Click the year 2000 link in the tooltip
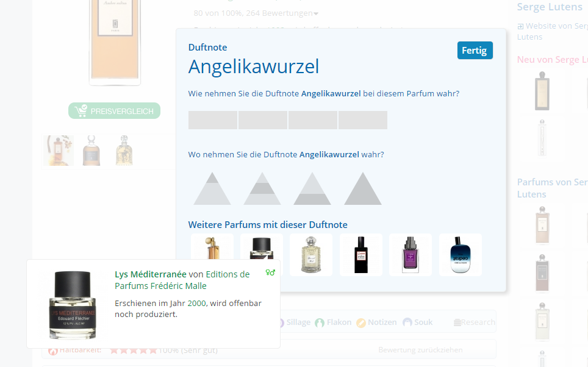The height and width of the screenshot is (367, 588). click(196, 303)
